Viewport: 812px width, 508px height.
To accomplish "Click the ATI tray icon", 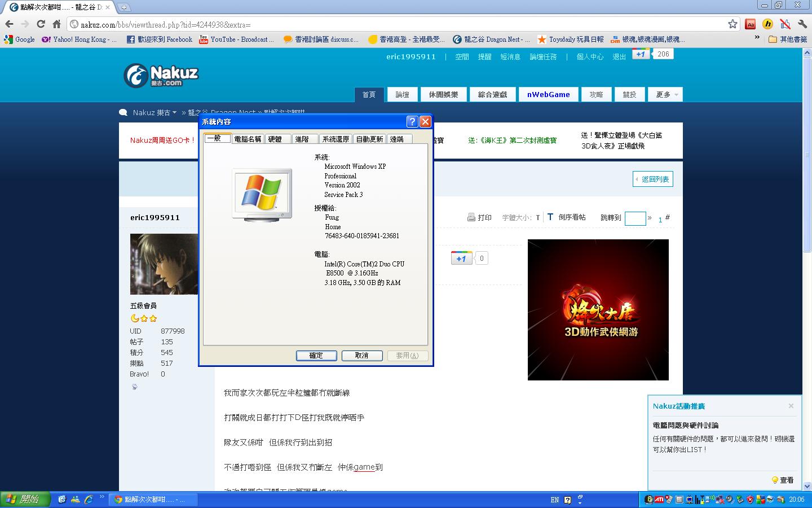I will tap(659, 500).
